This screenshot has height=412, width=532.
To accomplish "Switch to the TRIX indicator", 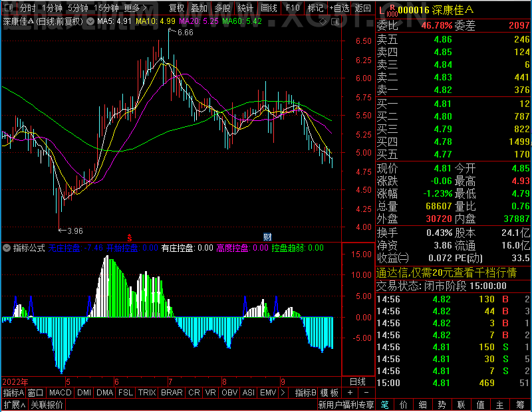I will click(x=147, y=393).
